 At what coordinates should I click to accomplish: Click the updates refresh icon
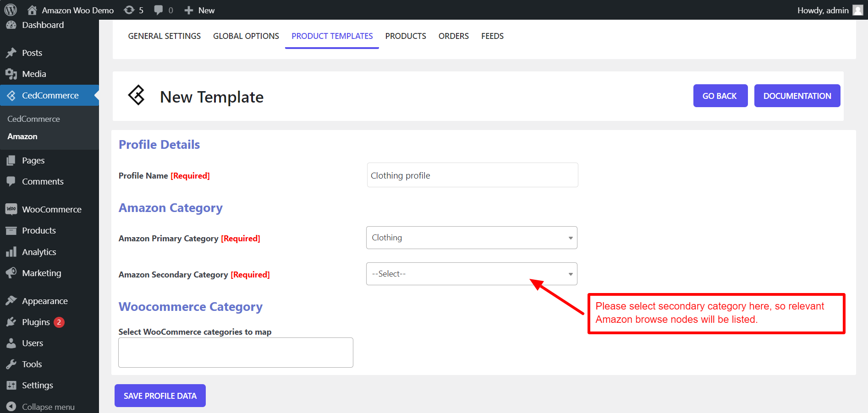[129, 10]
